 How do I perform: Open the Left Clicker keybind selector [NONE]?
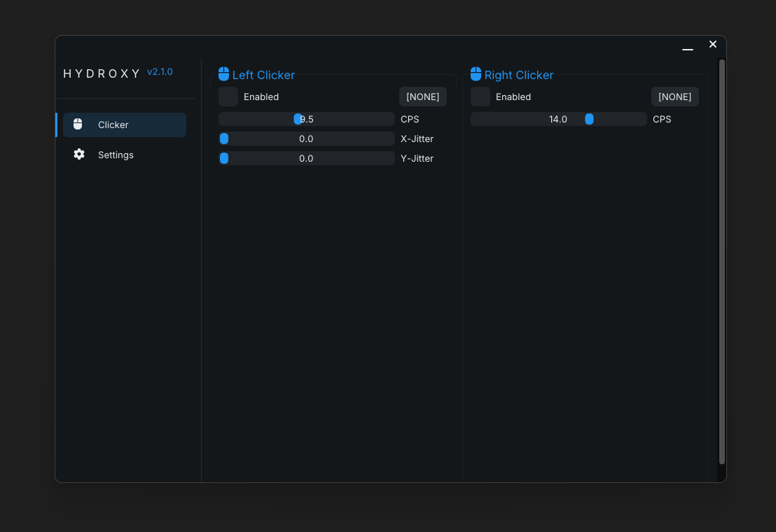click(x=422, y=97)
